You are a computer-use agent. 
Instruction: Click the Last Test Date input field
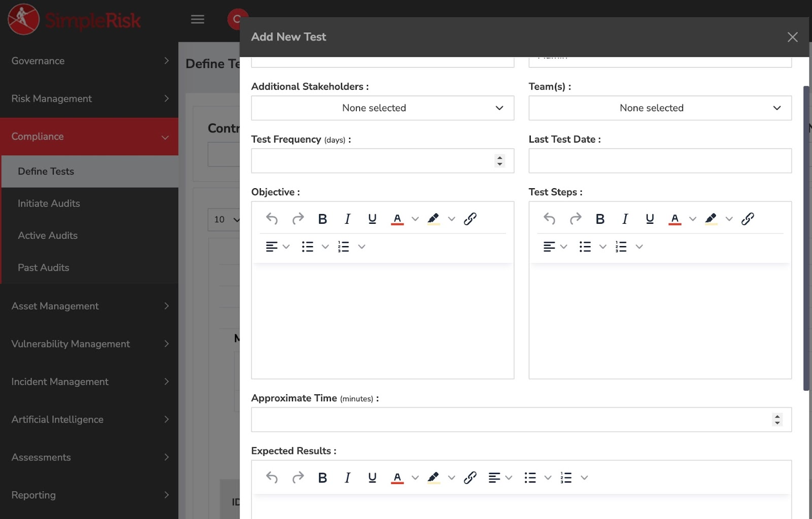coord(660,160)
